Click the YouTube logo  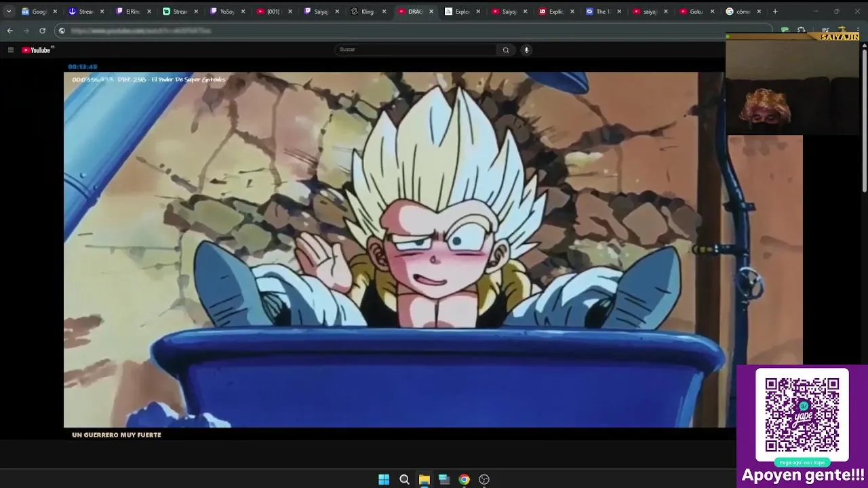37,49
